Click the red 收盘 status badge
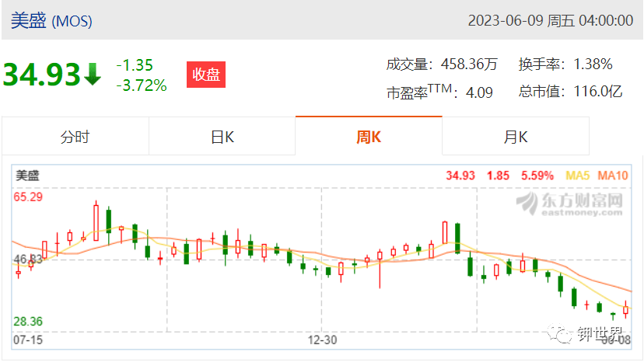Viewport: 644px width, 362px height. [x=206, y=75]
